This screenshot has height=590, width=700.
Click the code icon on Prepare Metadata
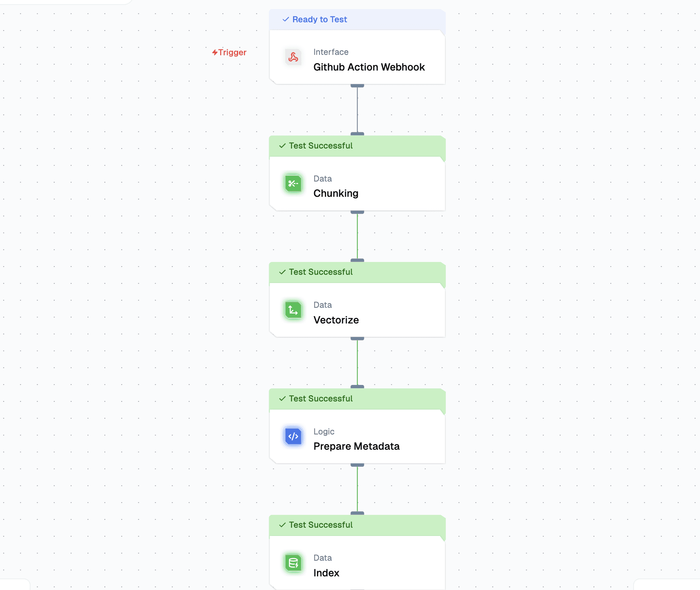click(293, 437)
